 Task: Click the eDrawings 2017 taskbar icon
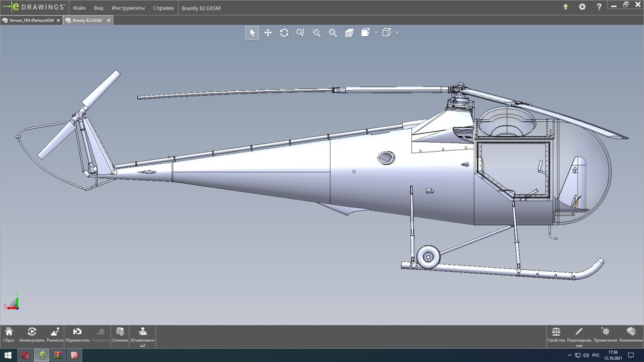[42, 355]
